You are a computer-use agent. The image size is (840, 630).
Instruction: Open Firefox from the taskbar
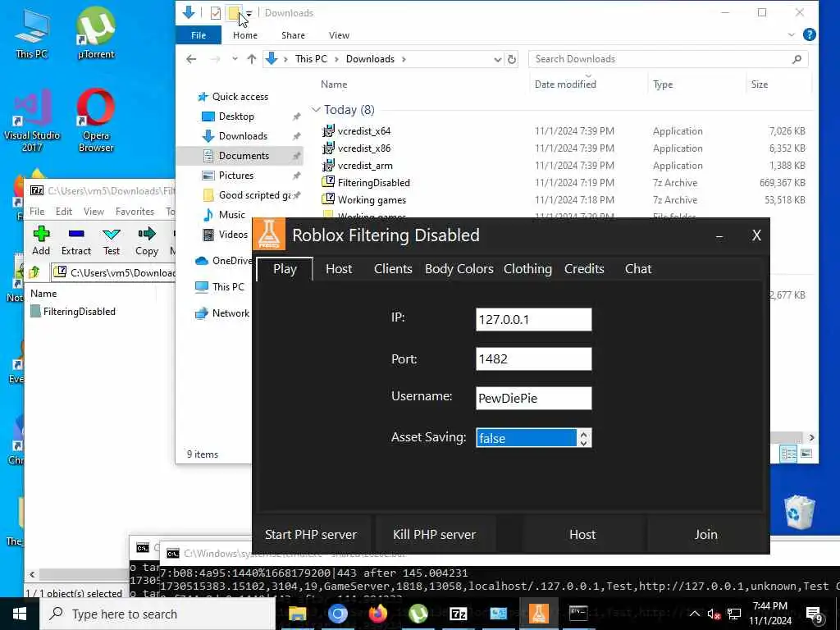point(377,614)
